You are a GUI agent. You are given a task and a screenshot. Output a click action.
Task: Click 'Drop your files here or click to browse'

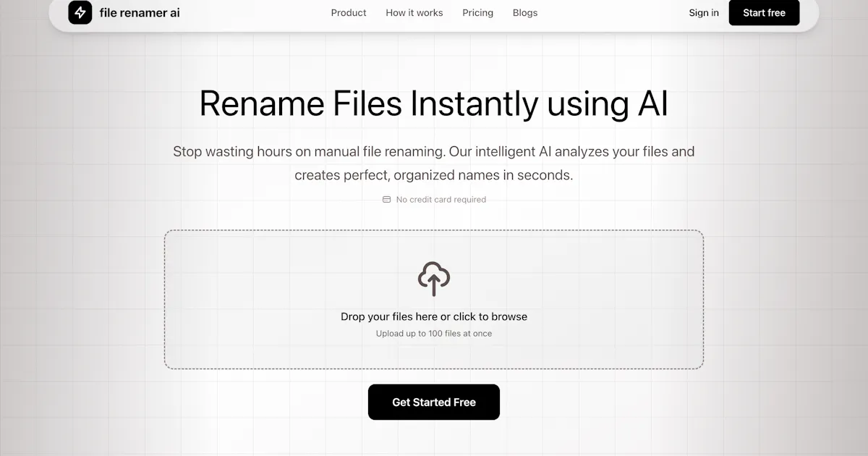pos(434,316)
